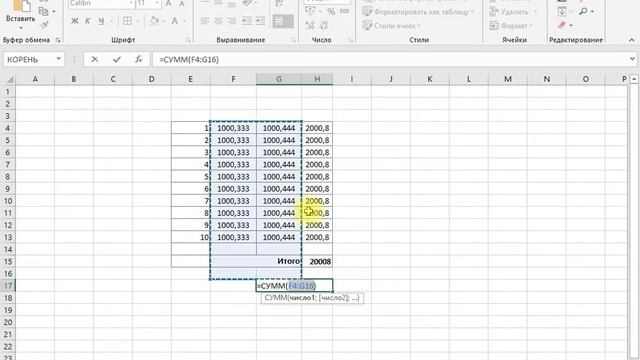Open the Borders dropdown arrow

click(138, 21)
